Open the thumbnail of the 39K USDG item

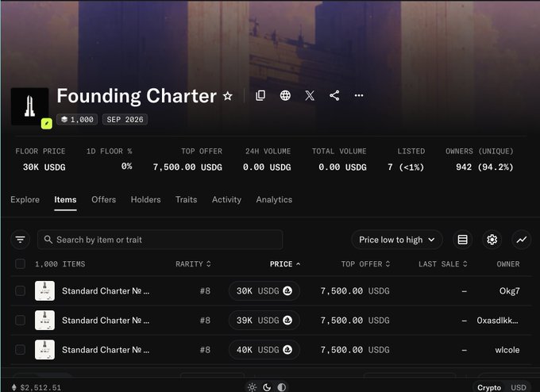(44, 321)
